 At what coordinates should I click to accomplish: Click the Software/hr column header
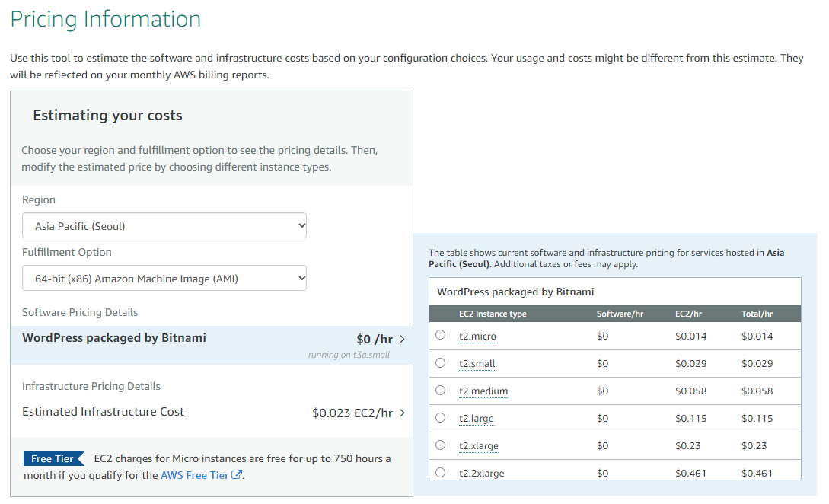click(x=620, y=314)
